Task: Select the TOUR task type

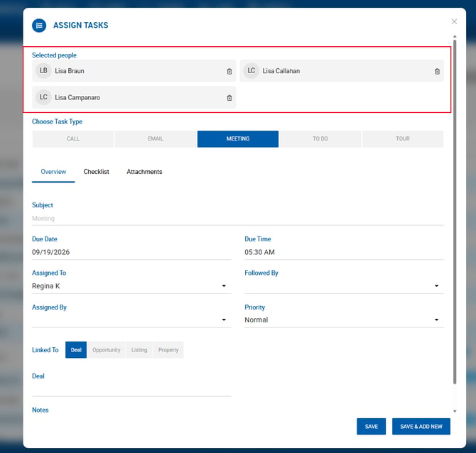Action: point(403,139)
